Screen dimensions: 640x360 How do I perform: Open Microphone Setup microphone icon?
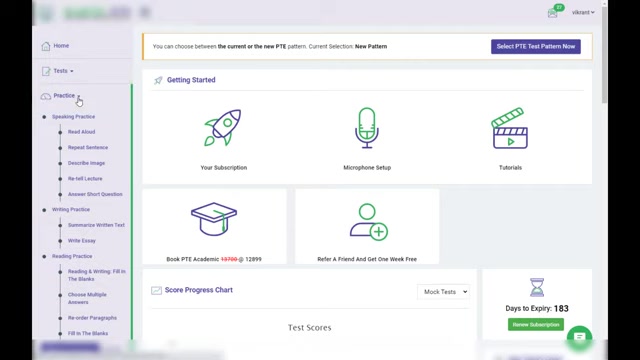[367, 128]
